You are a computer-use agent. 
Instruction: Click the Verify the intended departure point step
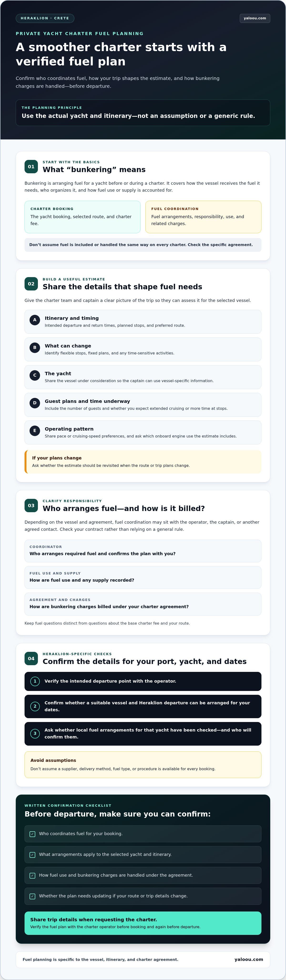[143, 681]
